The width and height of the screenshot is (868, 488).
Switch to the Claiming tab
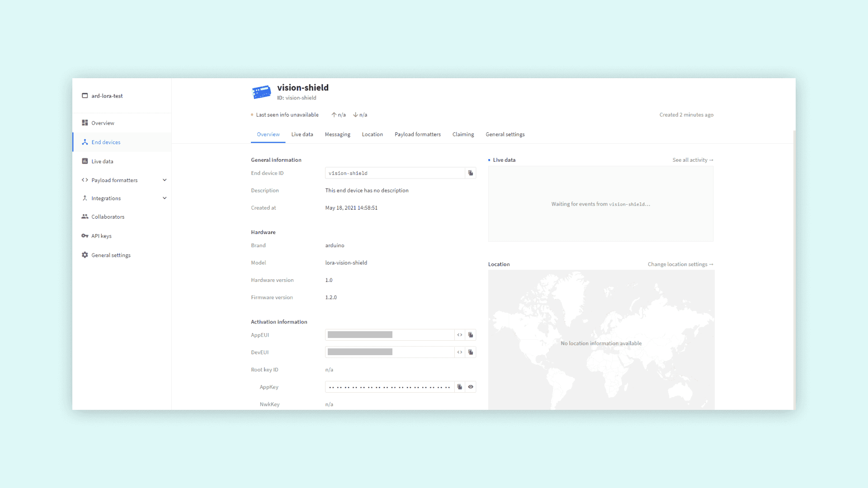(463, 134)
